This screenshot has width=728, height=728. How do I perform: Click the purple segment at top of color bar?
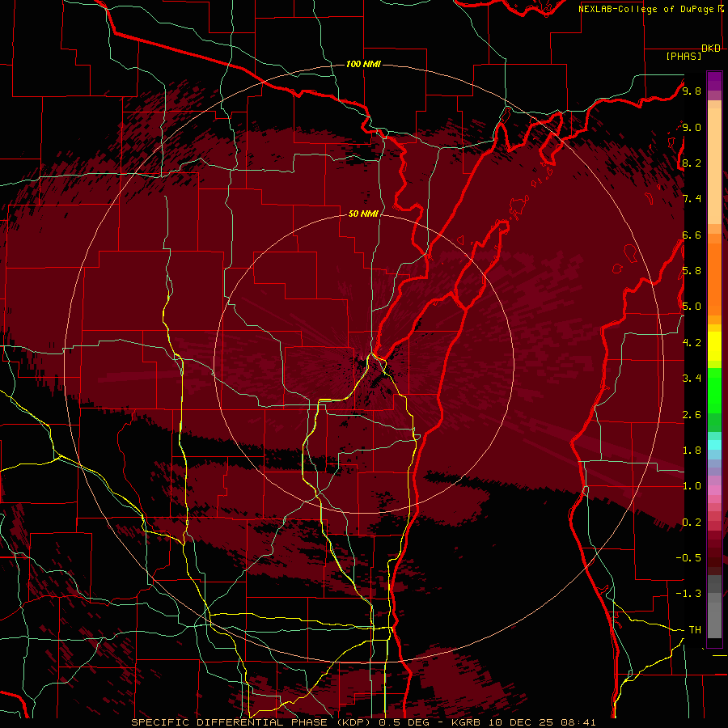(714, 81)
